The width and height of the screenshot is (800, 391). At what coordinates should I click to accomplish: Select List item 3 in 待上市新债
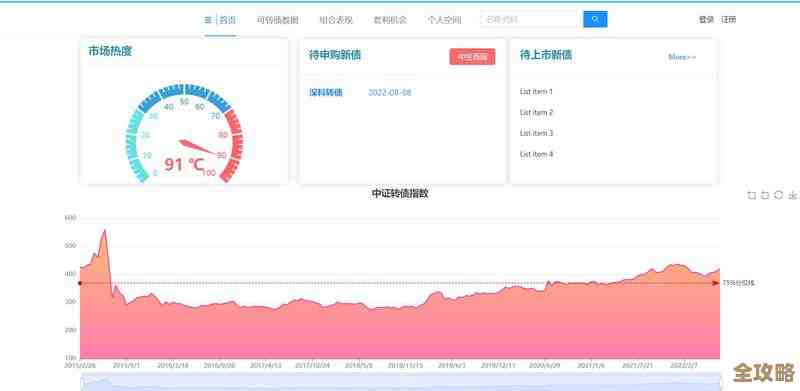[x=536, y=133]
